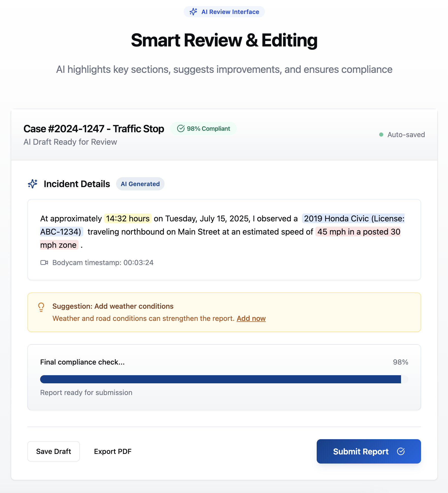Click the Submit Report button
The image size is (448, 493).
point(369,451)
